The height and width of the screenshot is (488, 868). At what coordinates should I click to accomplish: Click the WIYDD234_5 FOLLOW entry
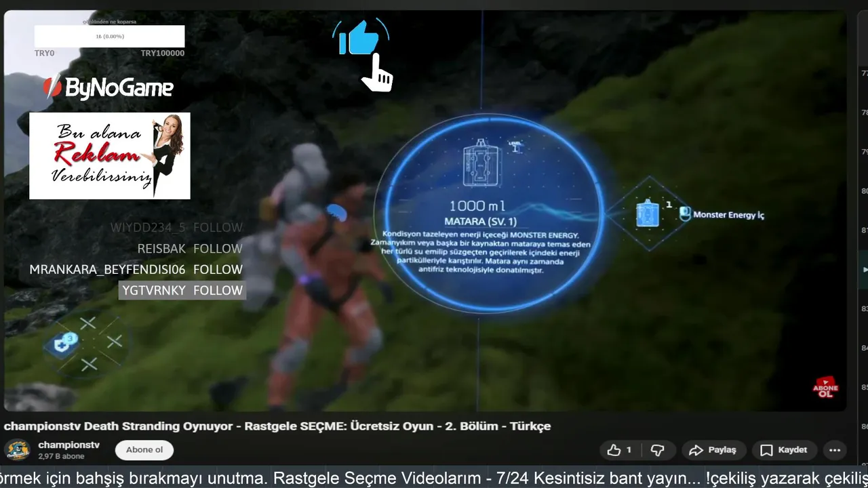coord(176,227)
